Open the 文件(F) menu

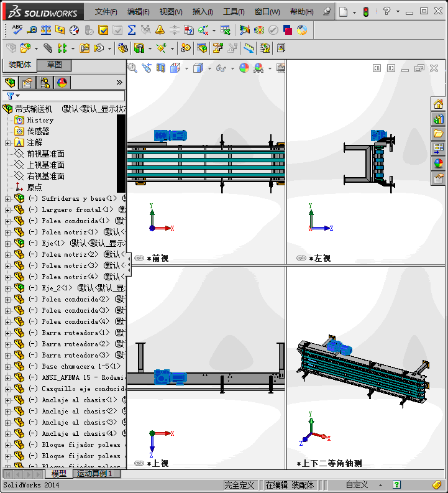[106, 12]
